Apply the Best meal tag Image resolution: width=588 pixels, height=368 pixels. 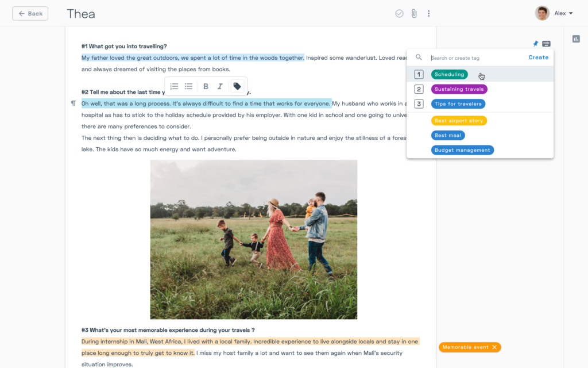pyautogui.click(x=448, y=135)
